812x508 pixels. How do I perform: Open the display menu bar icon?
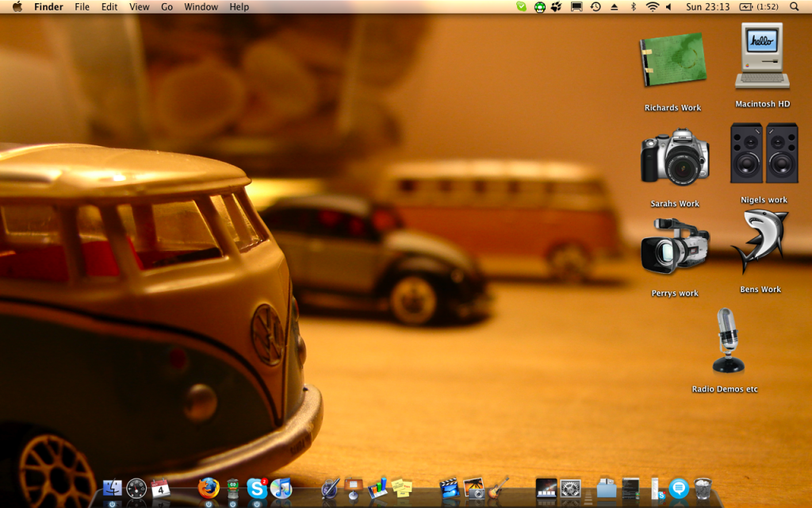click(x=576, y=6)
